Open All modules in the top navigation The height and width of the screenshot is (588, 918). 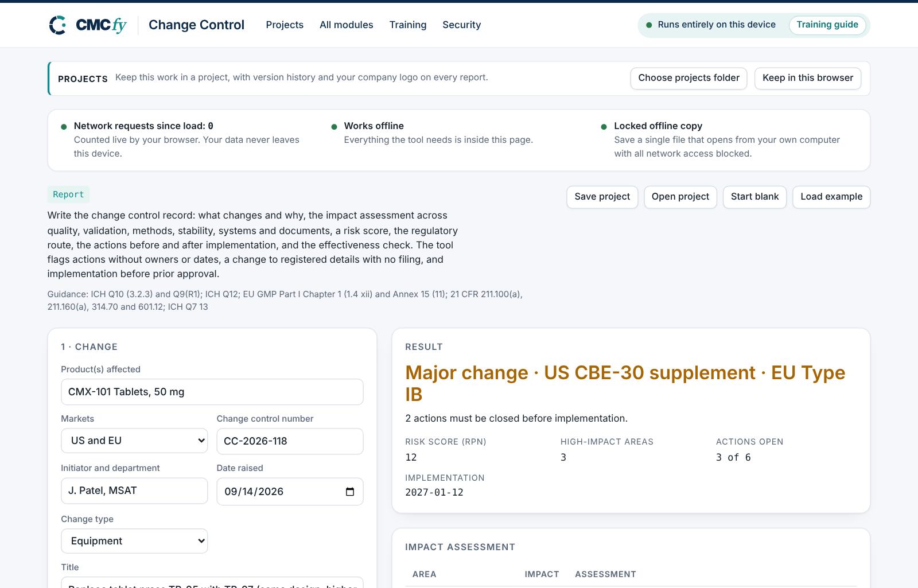347,25
